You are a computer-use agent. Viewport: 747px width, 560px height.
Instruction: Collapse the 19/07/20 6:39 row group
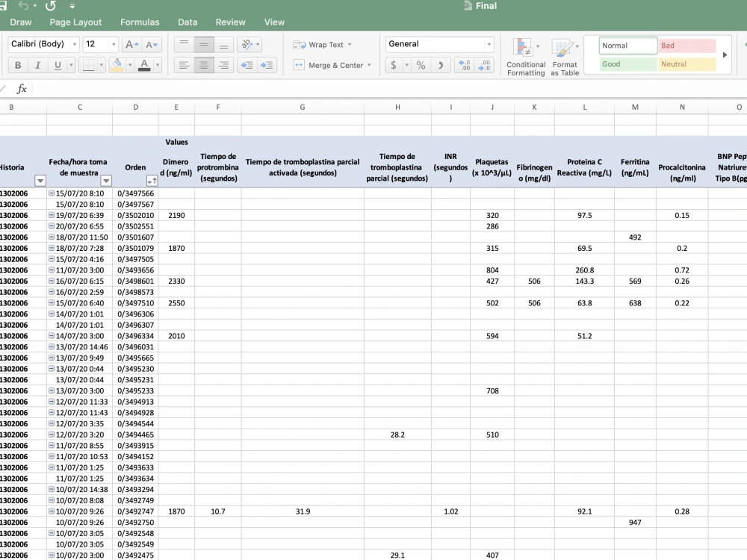pos(51,215)
